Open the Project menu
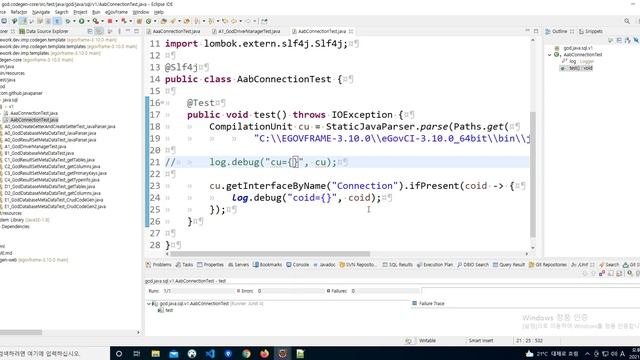The image size is (640, 360). pos(80,12)
